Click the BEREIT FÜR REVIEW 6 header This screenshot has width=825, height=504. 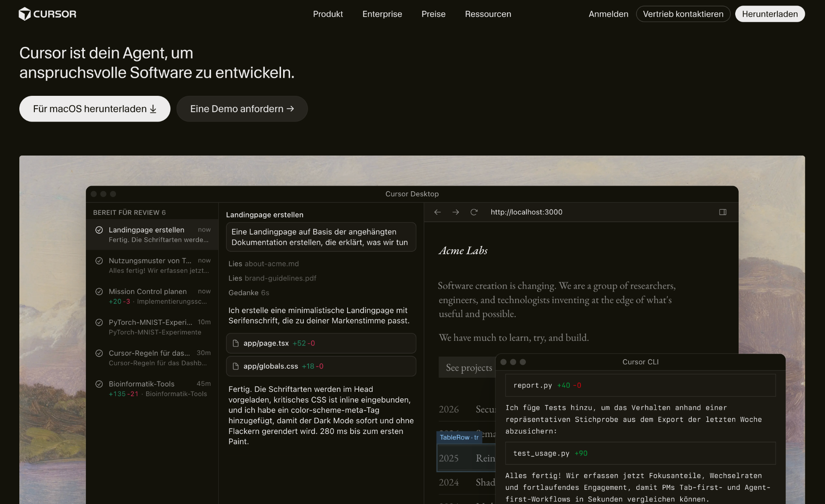[x=129, y=213]
